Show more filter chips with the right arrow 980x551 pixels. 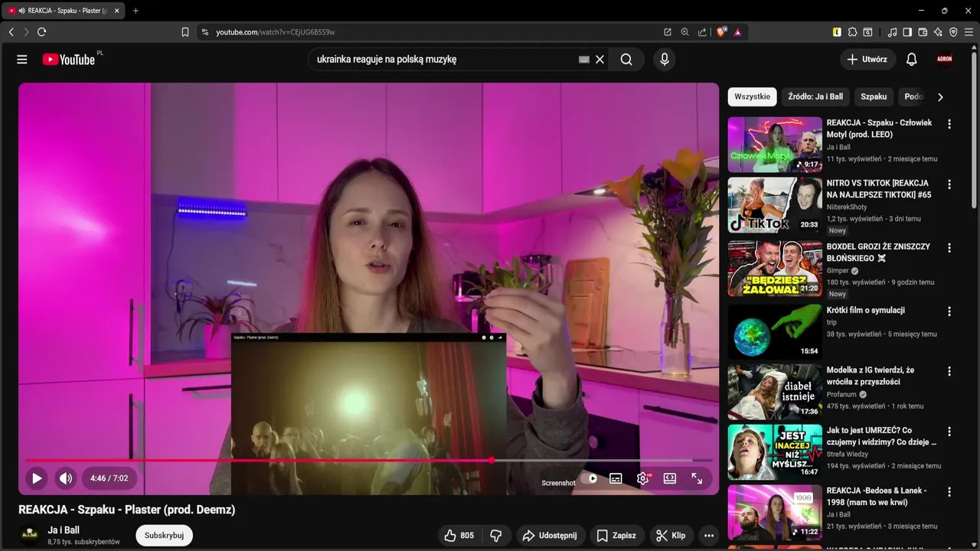point(940,96)
